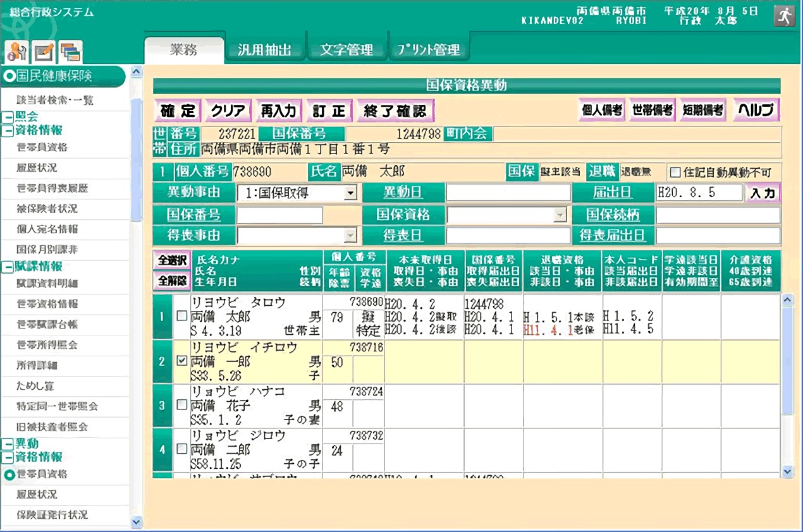Open the keys and tools icon
803x532 pixels.
pos(16,52)
